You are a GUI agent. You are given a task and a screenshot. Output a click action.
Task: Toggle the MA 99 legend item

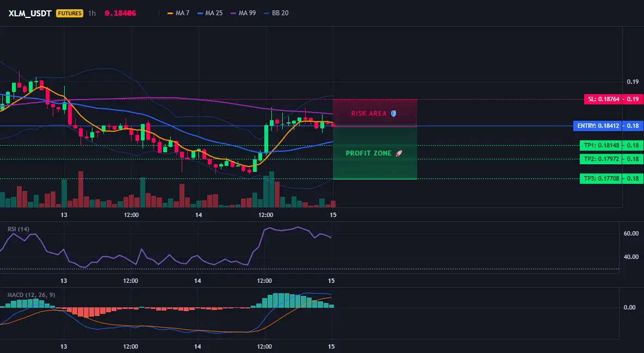coord(244,13)
